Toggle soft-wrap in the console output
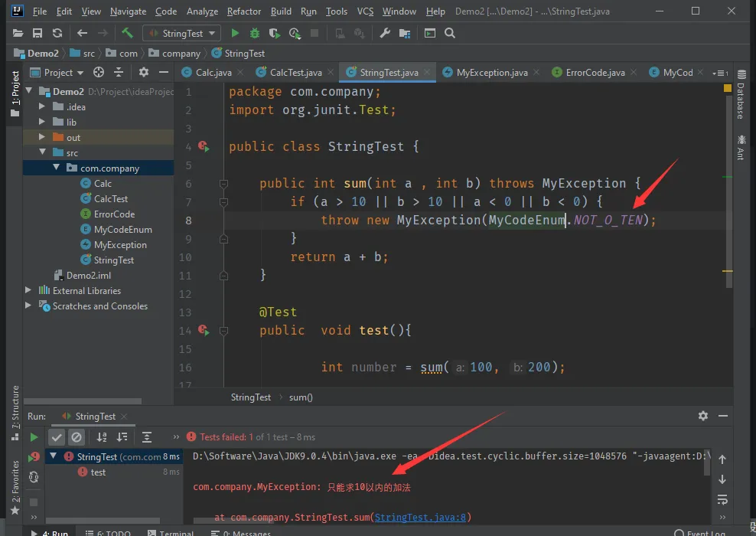The width and height of the screenshot is (756, 536). coord(722,499)
